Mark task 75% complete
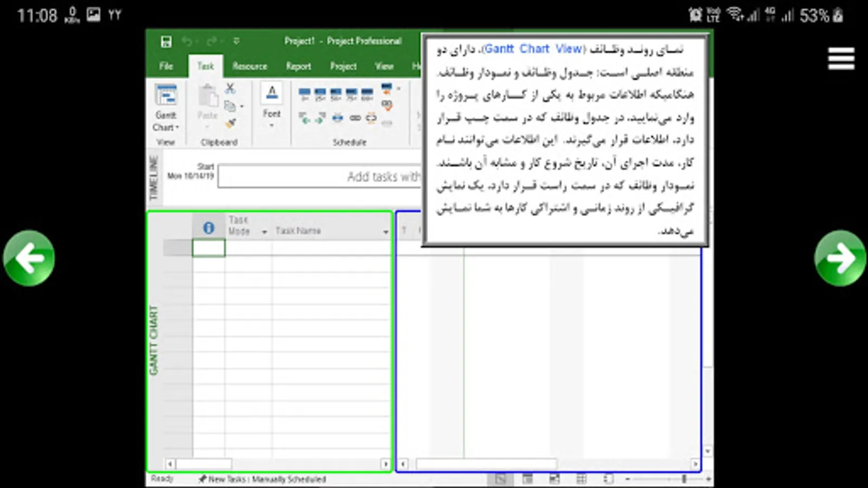The width and height of the screenshot is (868, 488). [x=352, y=95]
